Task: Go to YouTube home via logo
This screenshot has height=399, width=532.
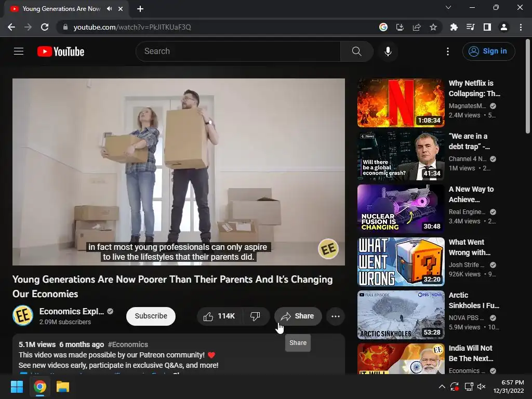Action: (61, 51)
